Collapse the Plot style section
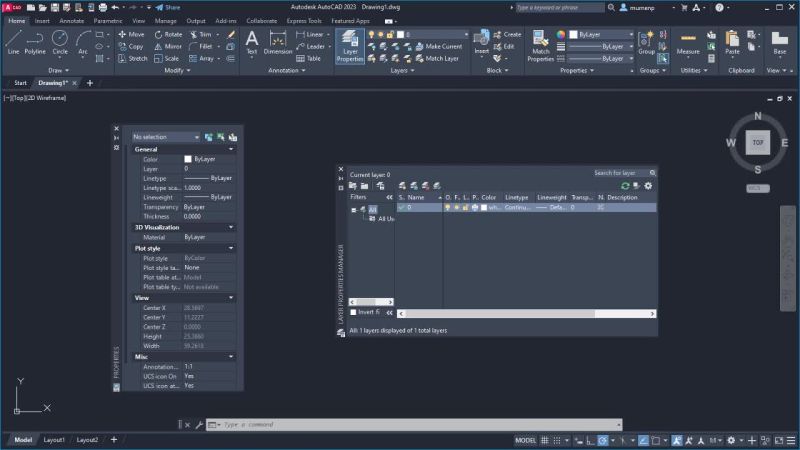This screenshot has width=800, height=450. 231,248
